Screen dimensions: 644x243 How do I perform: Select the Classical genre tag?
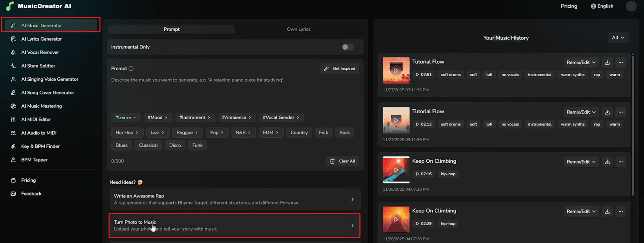click(148, 145)
